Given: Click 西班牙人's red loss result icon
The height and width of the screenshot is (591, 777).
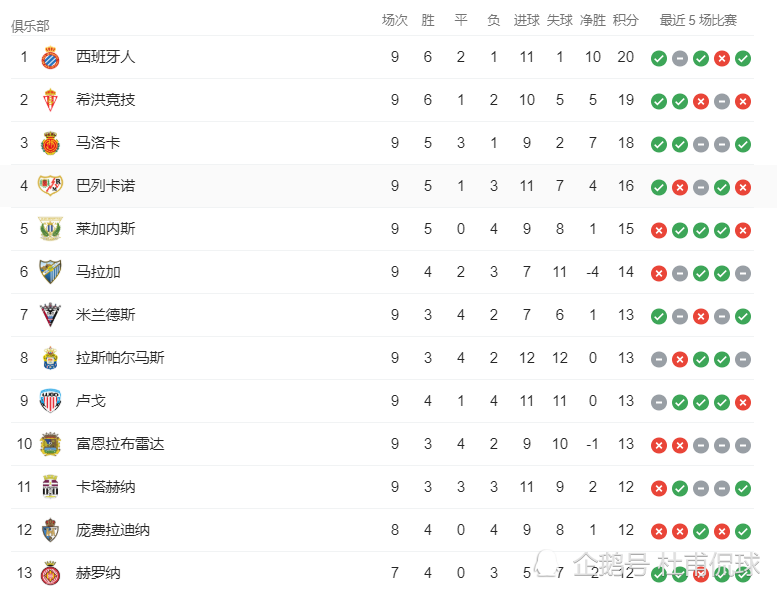Looking at the screenshot, I should (x=722, y=58).
